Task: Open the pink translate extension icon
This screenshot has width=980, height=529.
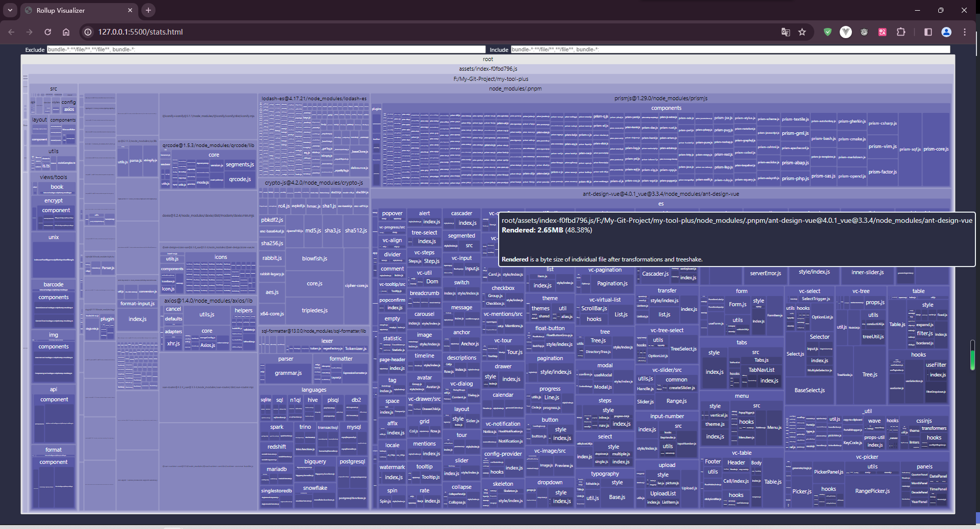Action: pyautogui.click(x=882, y=32)
